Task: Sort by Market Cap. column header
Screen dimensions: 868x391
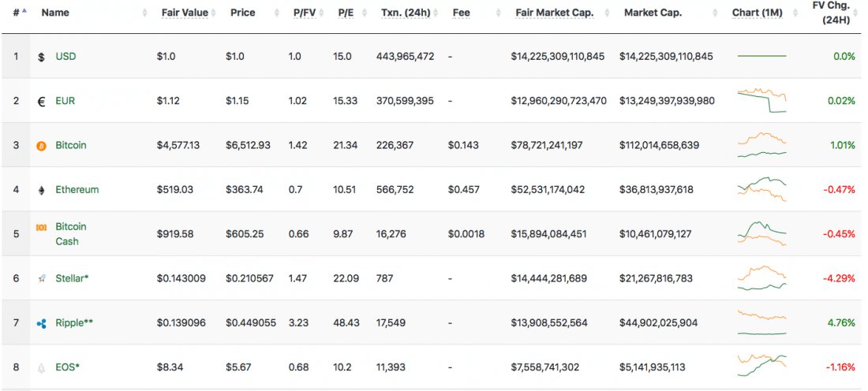Action: [653, 13]
